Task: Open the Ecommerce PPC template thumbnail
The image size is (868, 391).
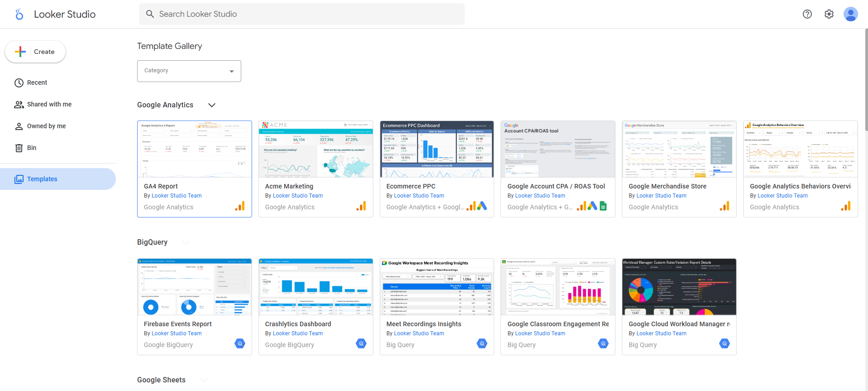Action: pos(437,149)
